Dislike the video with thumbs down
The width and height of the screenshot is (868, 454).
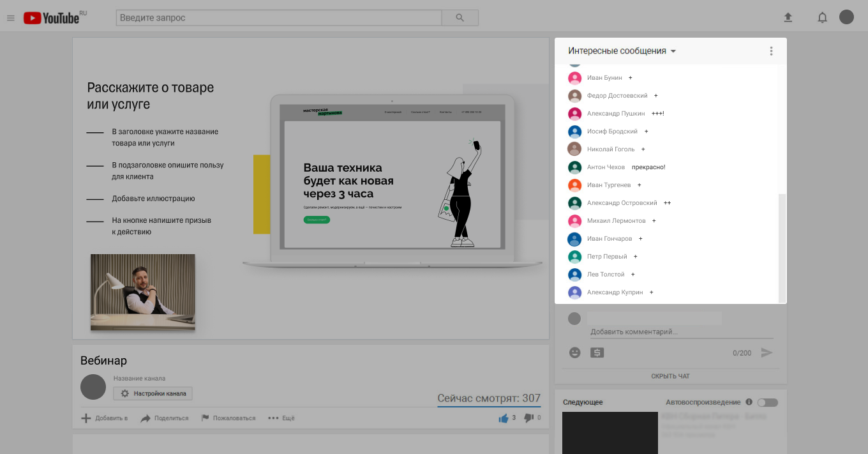[x=528, y=418]
